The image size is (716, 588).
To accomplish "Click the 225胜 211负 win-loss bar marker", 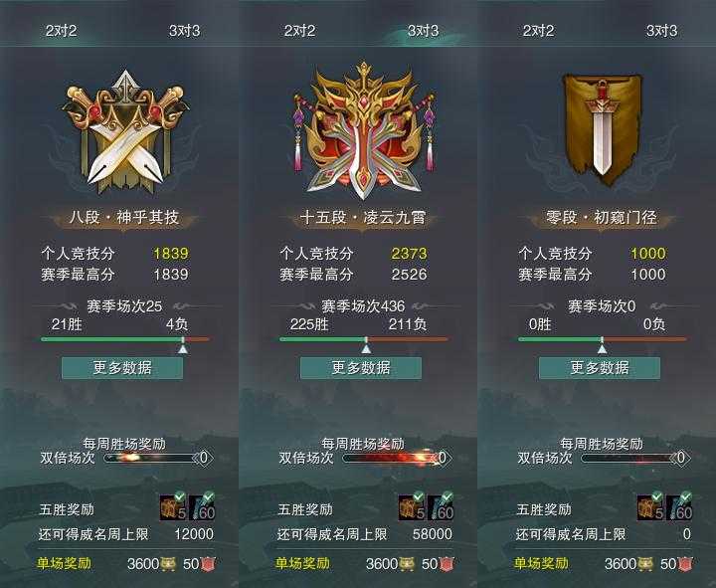I will (x=366, y=346).
